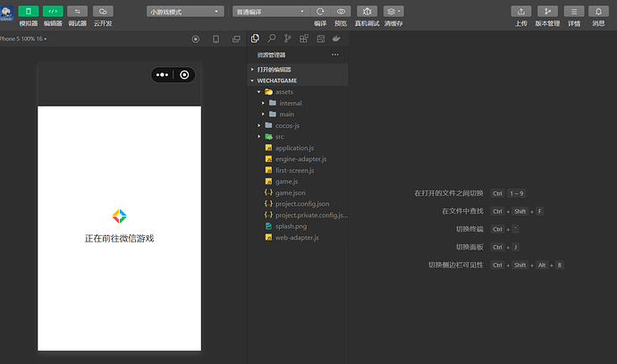The width and height of the screenshot is (617, 364).
Task: Click the docker whale icon in the sidebar tabs
Action: coord(336,38)
